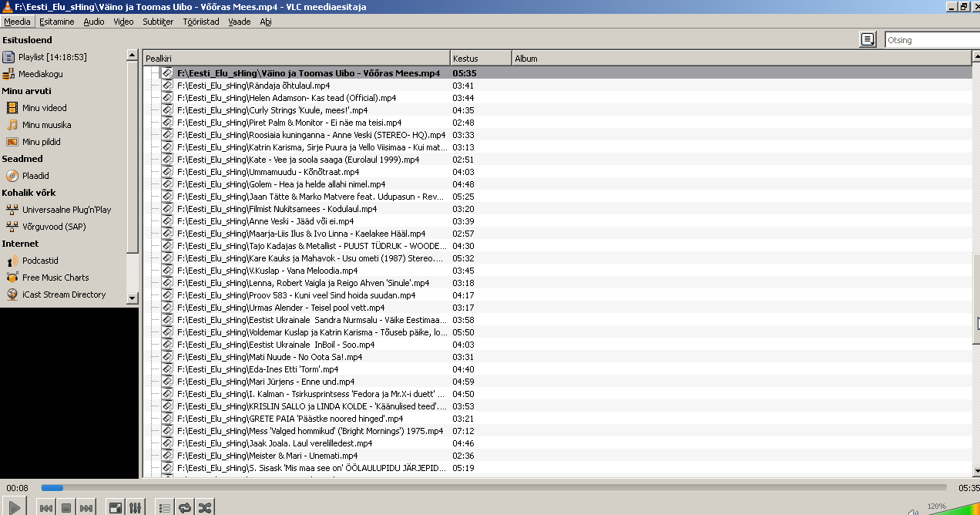The height and width of the screenshot is (515, 980).
Task: Open the Esitamine menu
Action: point(57,22)
